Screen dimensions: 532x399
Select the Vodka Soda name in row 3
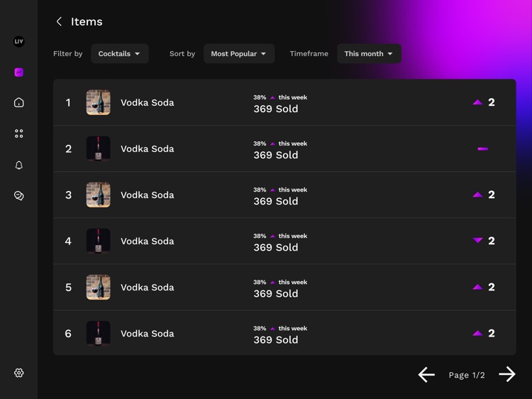click(x=148, y=195)
